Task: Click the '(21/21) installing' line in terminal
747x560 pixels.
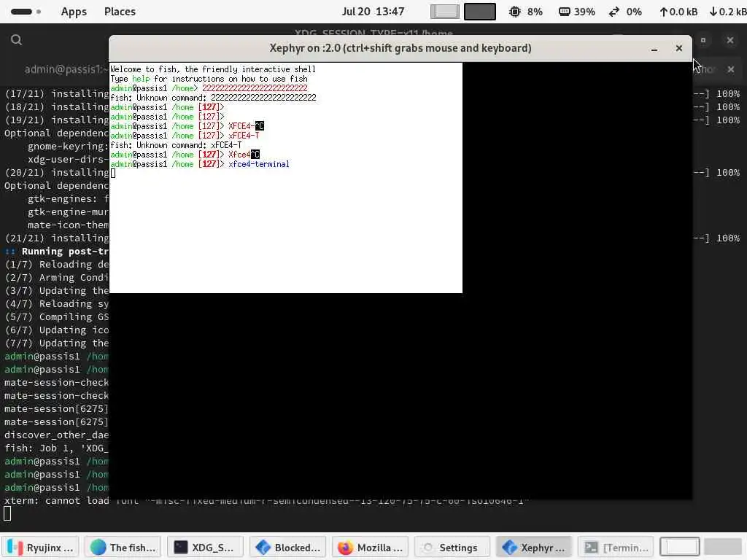Action: 57,238
